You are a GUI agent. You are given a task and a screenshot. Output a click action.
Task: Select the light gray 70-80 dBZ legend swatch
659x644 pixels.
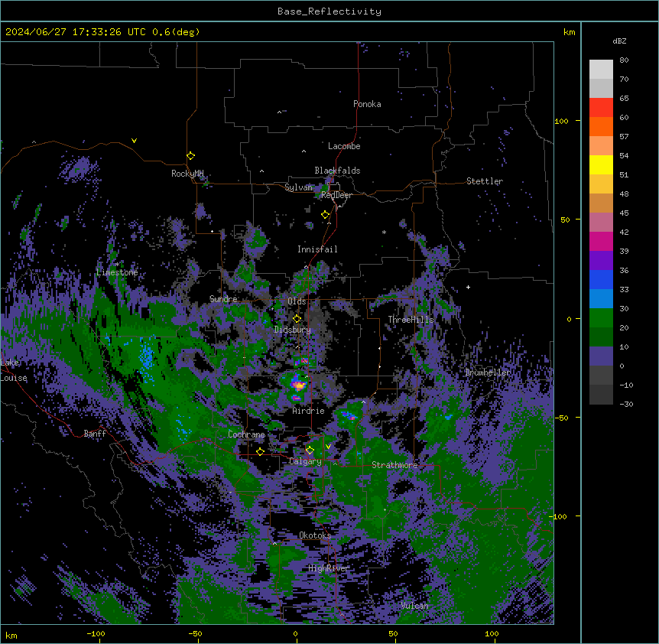(x=601, y=70)
